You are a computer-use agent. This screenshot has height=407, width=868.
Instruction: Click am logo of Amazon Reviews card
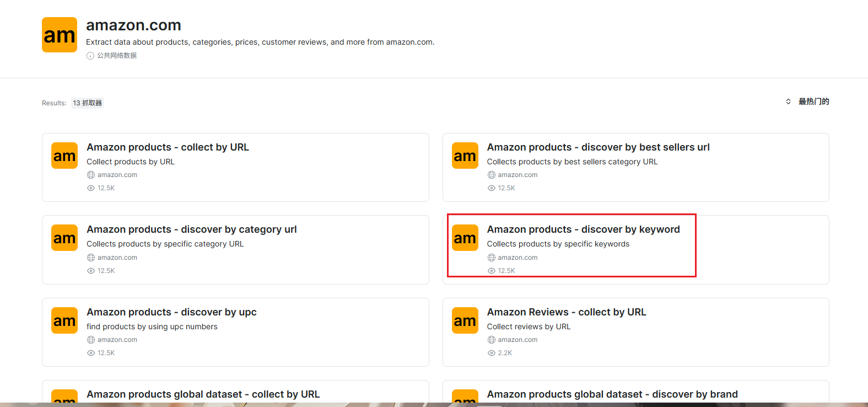[x=465, y=320]
